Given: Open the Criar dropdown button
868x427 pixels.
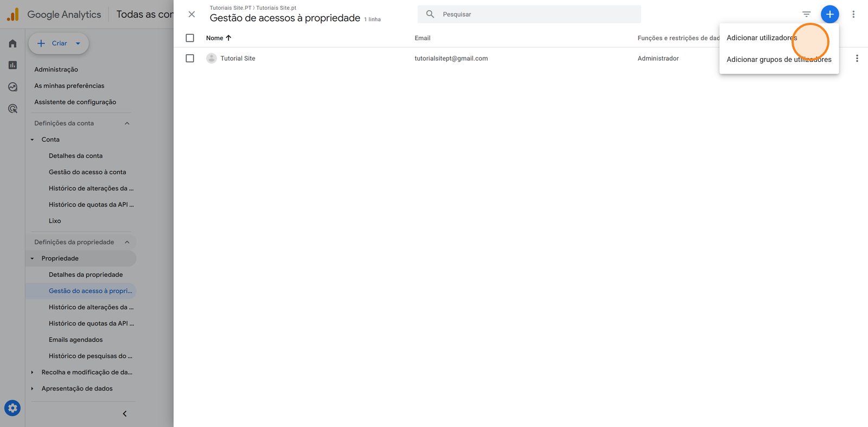Looking at the screenshot, I should [59, 43].
